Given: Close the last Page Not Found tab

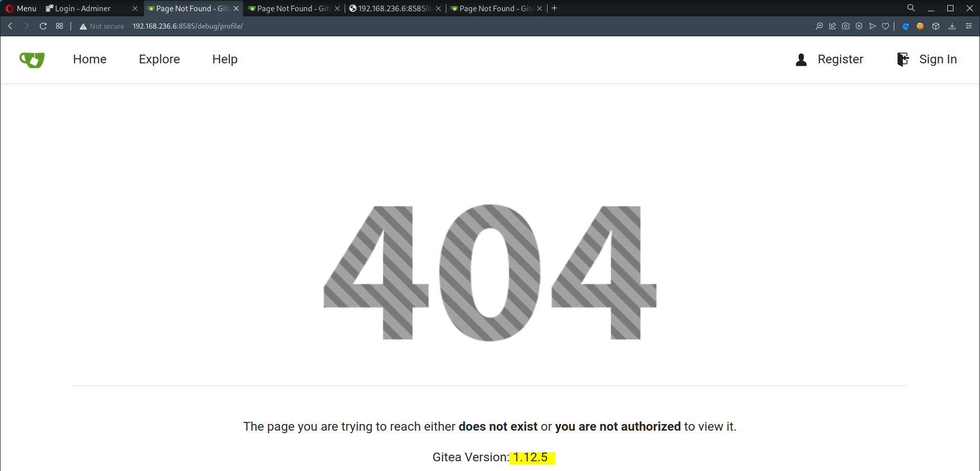Looking at the screenshot, I should coord(539,9).
